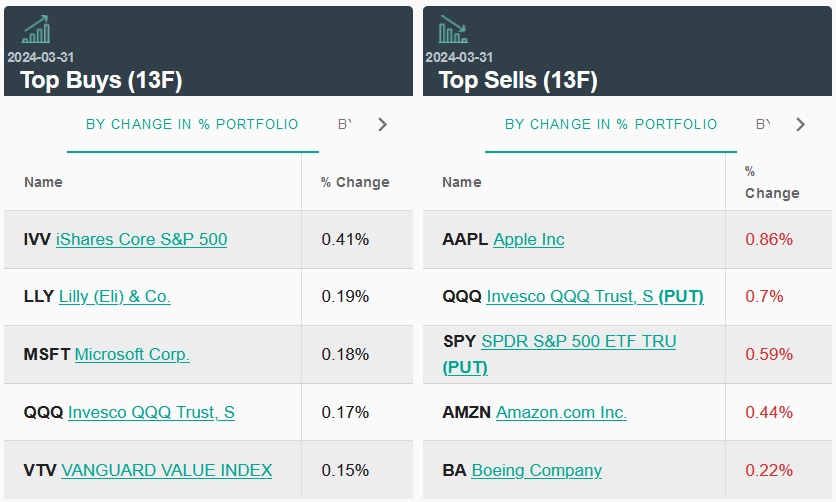Open the Amazon.com Inc. link
This screenshot has height=502, width=836.
tap(561, 412)
